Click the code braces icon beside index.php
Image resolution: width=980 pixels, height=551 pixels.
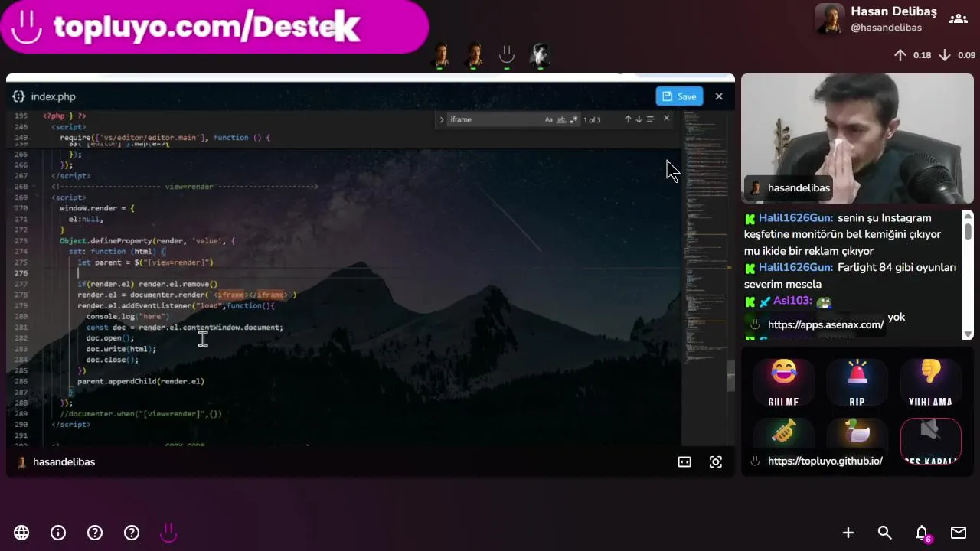[18, 96]
